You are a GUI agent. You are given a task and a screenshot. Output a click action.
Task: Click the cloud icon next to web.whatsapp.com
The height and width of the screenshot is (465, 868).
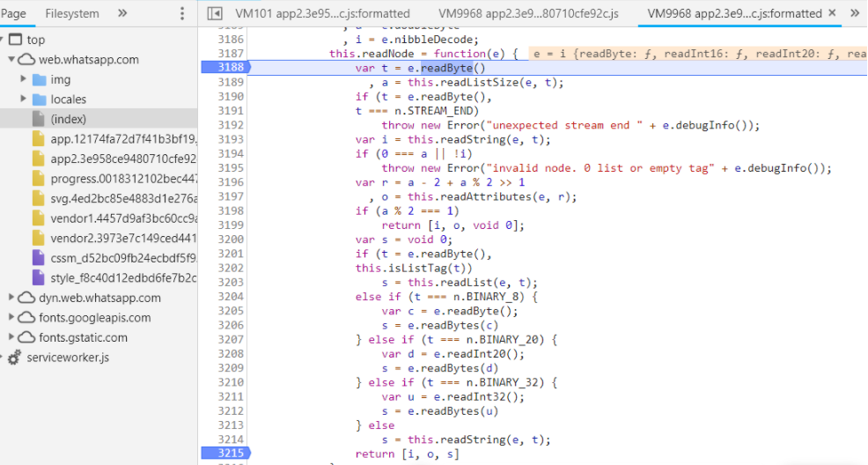point(26,60)
